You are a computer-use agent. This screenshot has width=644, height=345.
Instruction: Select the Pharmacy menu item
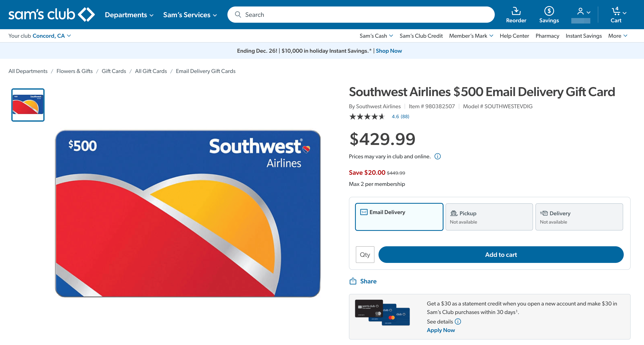(547, 35)
